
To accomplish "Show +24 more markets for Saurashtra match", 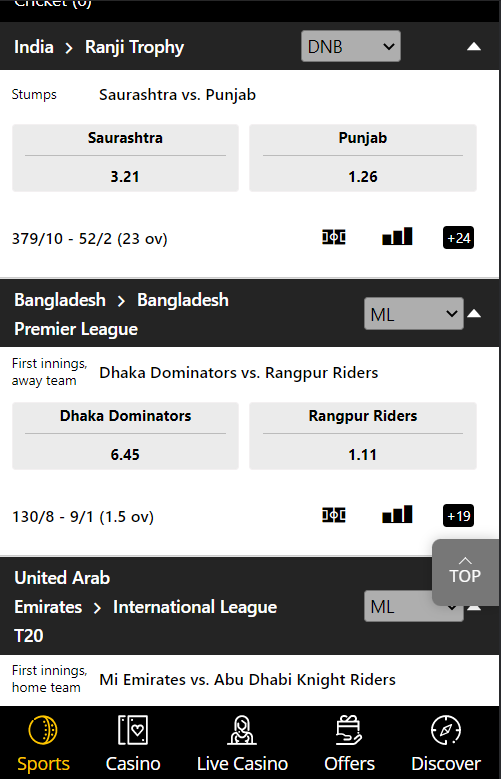I will tap(458, 238).
